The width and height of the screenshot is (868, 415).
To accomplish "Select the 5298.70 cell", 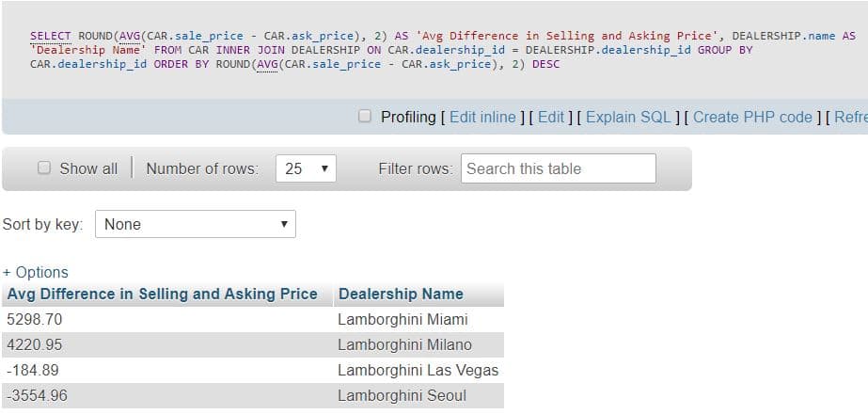I will pyautogui.click(x=167, y=319).
